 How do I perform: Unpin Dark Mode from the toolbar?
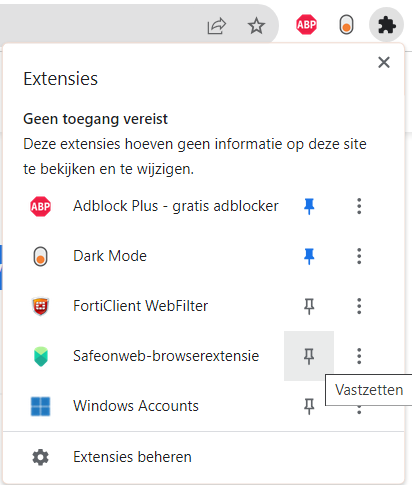(309, 256)
